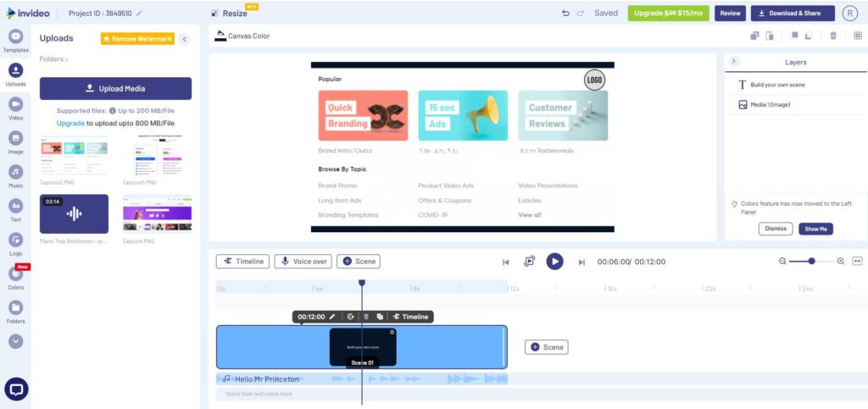
Task: Click the InVideo logo
Action: pos(28,14)
